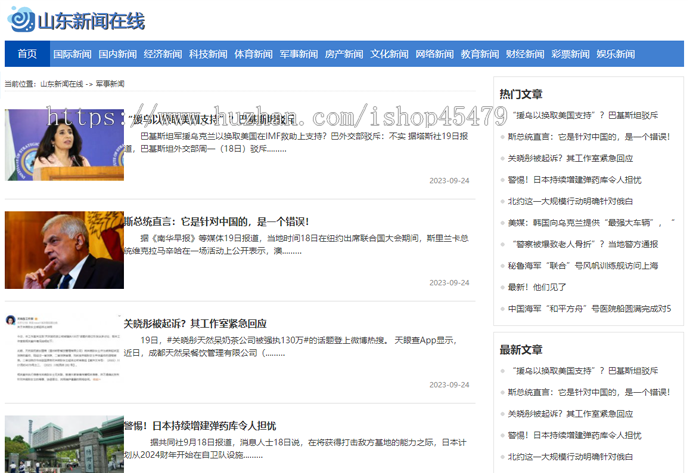Open article headline 斯总统直言：它是针对中国的
The height and width of the screenshot is (473, 689).
(x=216, y=222)
